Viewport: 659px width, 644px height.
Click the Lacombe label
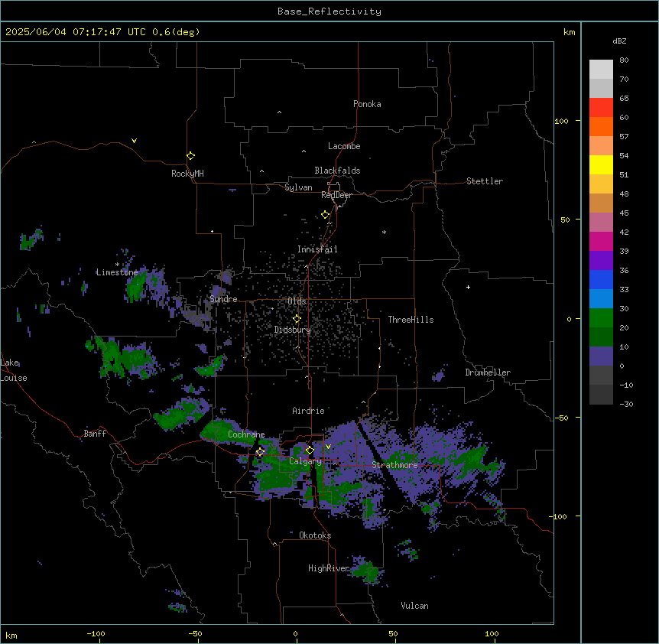[344, 146]
